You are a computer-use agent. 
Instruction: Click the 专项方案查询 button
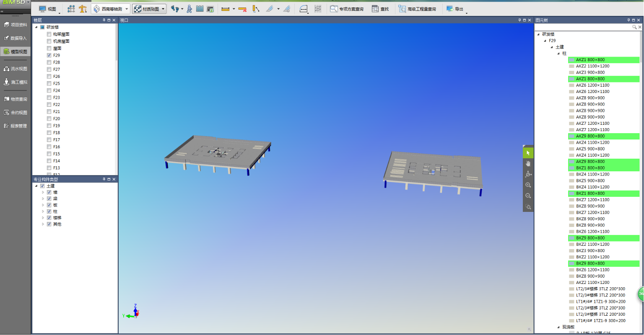347,9
